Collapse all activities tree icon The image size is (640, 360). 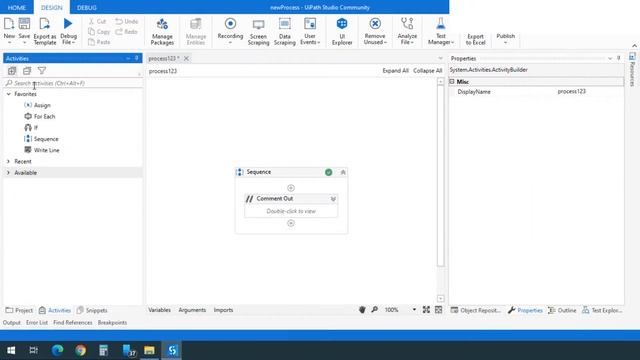coord(27,71)
